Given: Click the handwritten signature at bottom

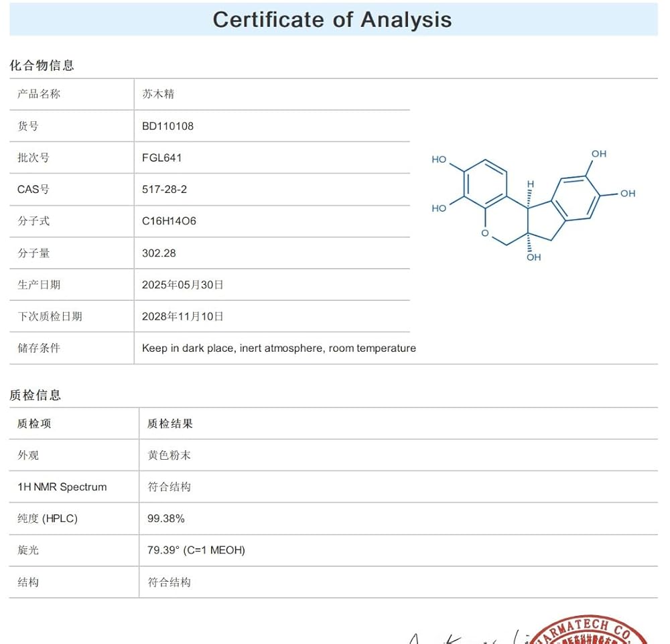Looking at the screenshot, I should click(x=462, y=635).
